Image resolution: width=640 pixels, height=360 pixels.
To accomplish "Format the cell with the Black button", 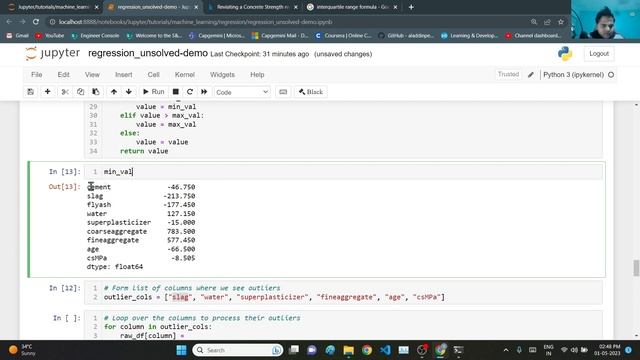I will (311, 92).
